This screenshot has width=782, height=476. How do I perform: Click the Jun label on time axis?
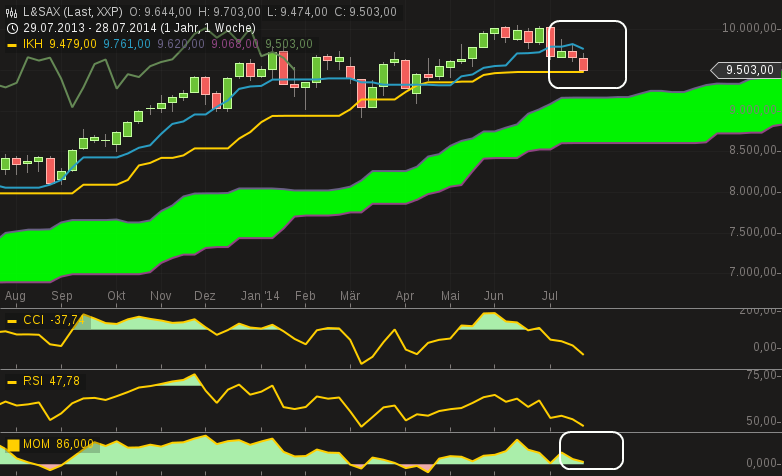click(494, 296)
